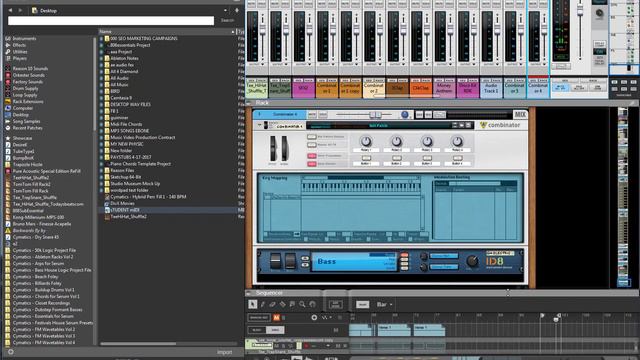Select Bass category on ID8 display
The width and height of the screenshot is (640, 360).
click(327, 261)
